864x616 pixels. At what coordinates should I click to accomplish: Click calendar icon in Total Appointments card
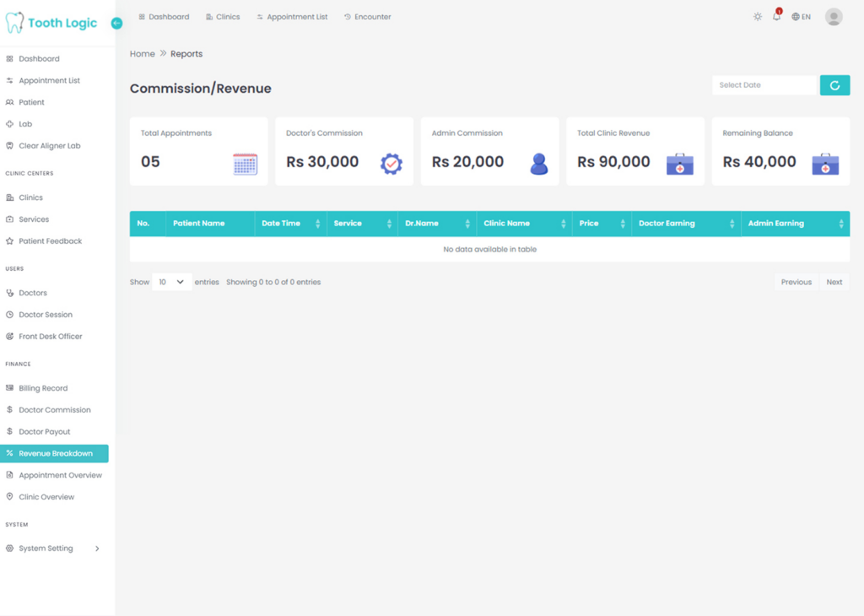point(246,165)
